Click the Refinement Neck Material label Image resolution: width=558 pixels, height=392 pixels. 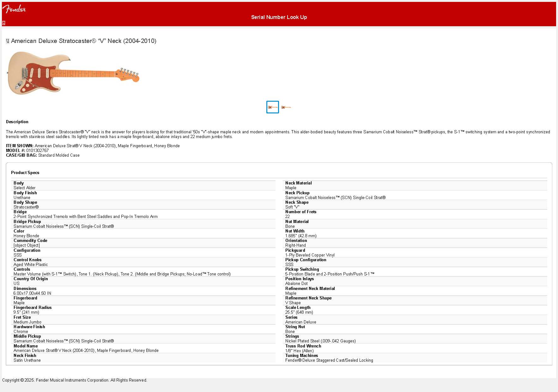(310, 288)
